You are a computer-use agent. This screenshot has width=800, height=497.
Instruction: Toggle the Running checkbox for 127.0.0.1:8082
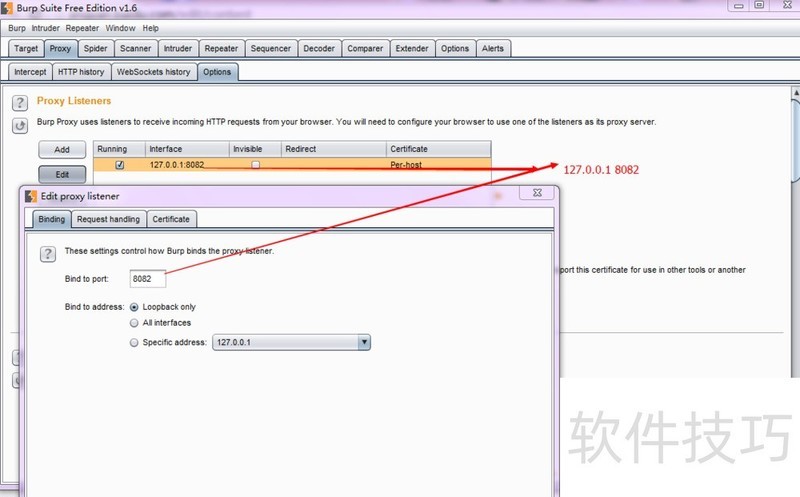click(x=119, y=165)
